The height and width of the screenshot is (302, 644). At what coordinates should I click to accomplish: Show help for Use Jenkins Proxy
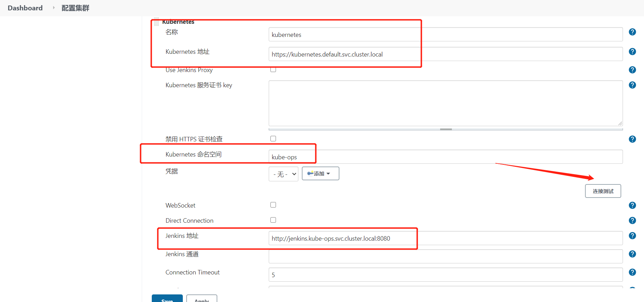[x=632, y=70]
